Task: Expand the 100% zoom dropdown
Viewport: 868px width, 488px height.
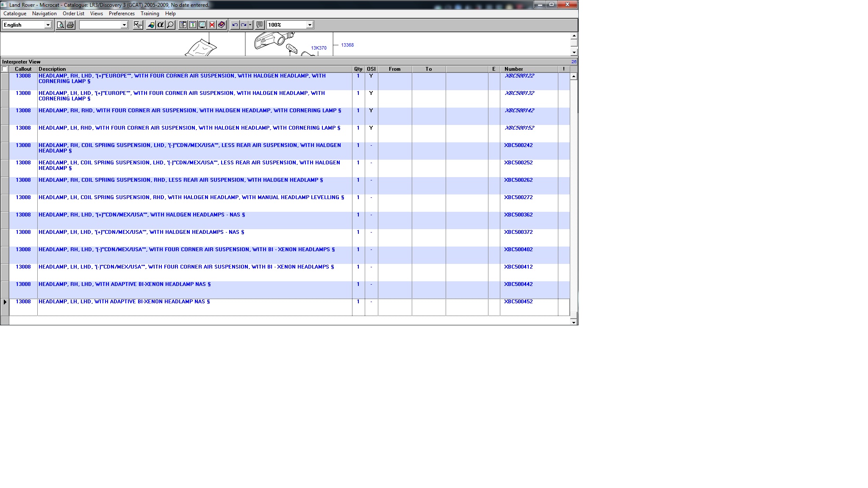Action: (x=310, y=25)
